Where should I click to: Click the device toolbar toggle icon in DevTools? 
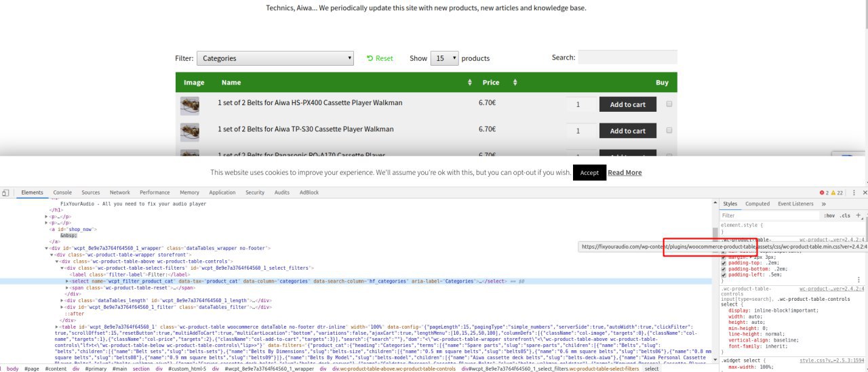(x=5, y=193)
